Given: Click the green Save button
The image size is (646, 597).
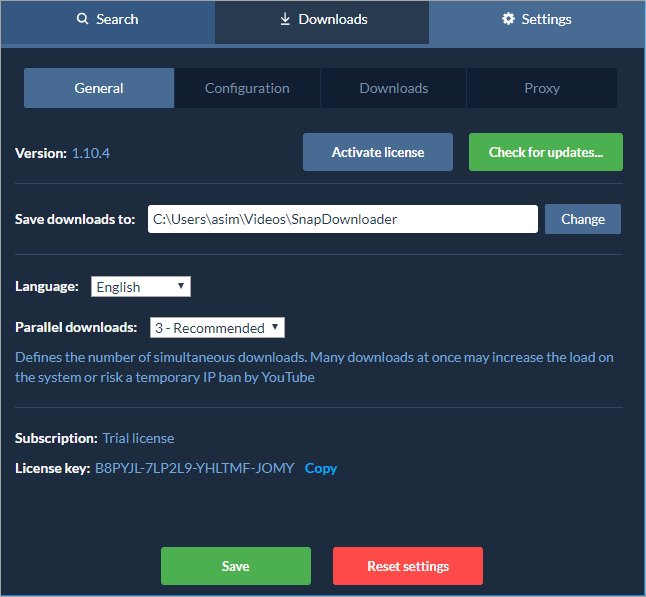Looking at the screenshot, I should (x=235, y=566).
